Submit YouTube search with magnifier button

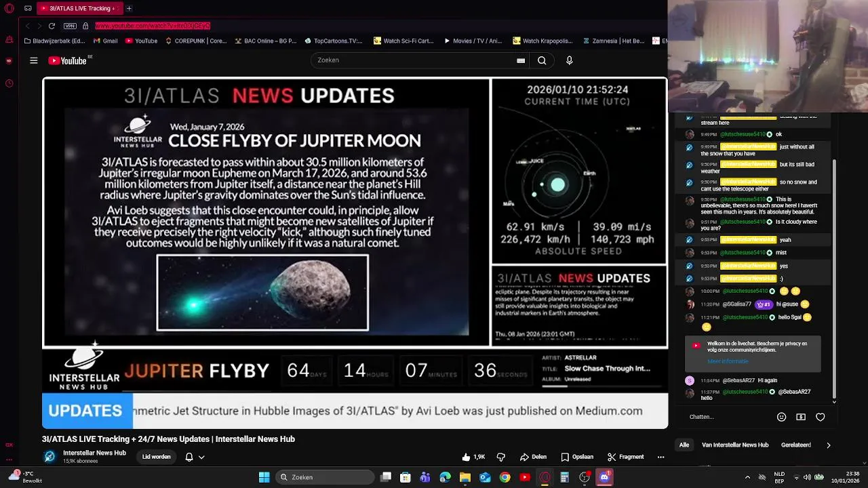(x=542, y=60)
